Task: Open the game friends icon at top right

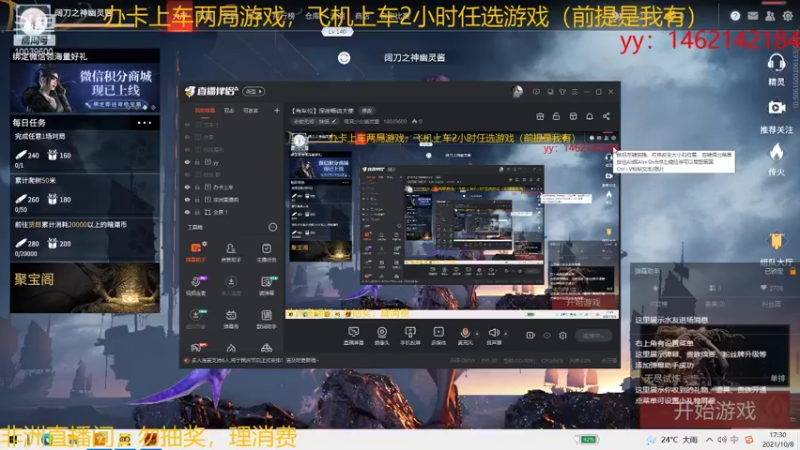Action: click(x=770, y=16)
